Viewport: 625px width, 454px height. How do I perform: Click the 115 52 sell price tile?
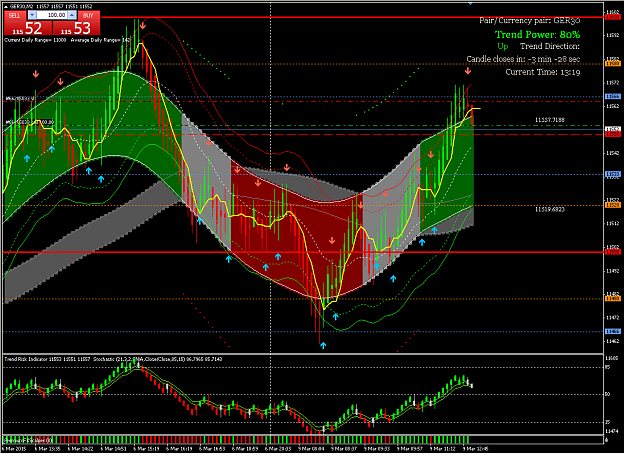(x=28, y=28)
